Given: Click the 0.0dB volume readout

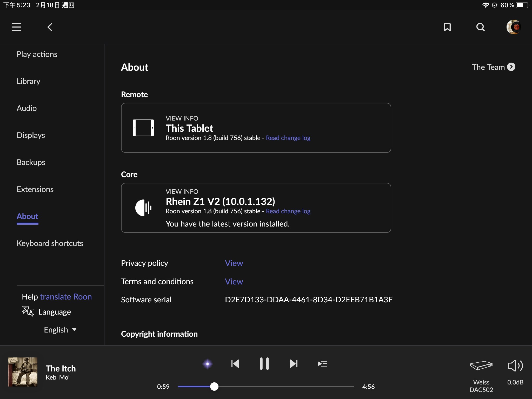Looking at the screenshot, I should [515, 382].
